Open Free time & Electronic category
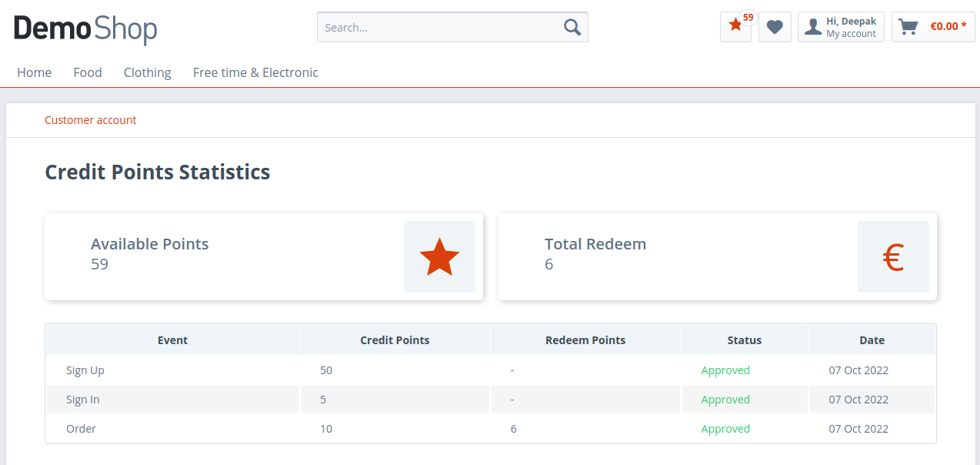This screenshot has height=465, width=980. pos(255,72)
